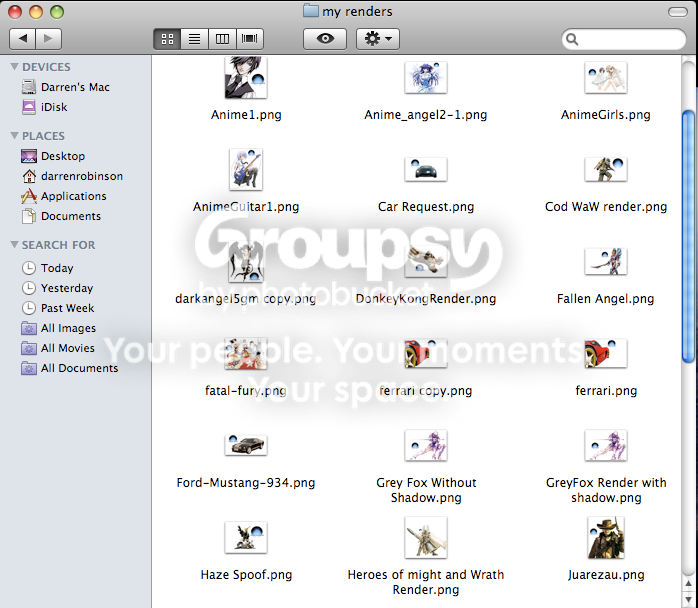Viewport: 698px width, 608px height.
Task: Select the Grey Fox Without Shadow.png thumbnail
Action: [426, 445]
